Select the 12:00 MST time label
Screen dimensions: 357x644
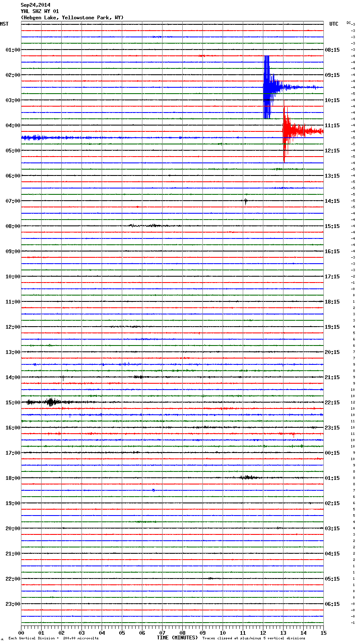coord(13,327)
